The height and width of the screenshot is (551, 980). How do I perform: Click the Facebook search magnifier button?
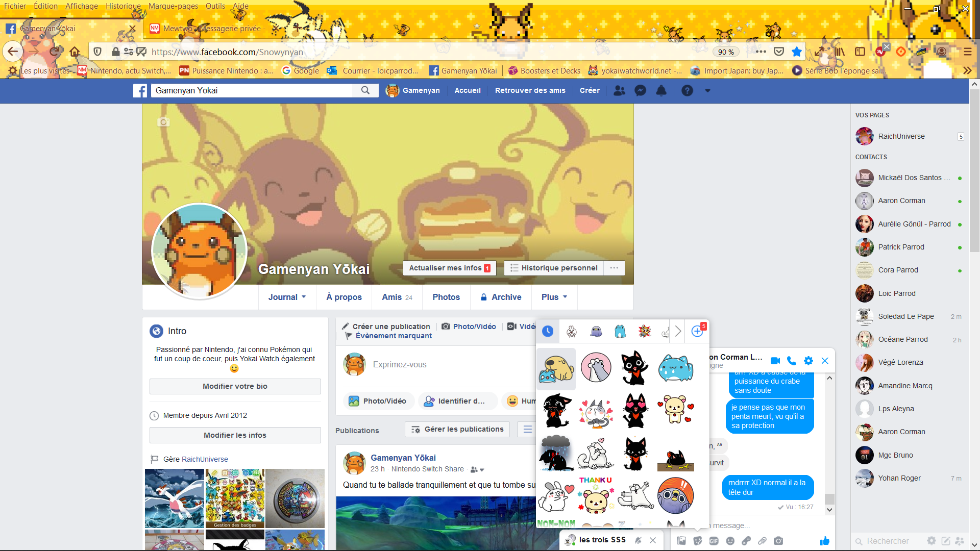point(365,90)
